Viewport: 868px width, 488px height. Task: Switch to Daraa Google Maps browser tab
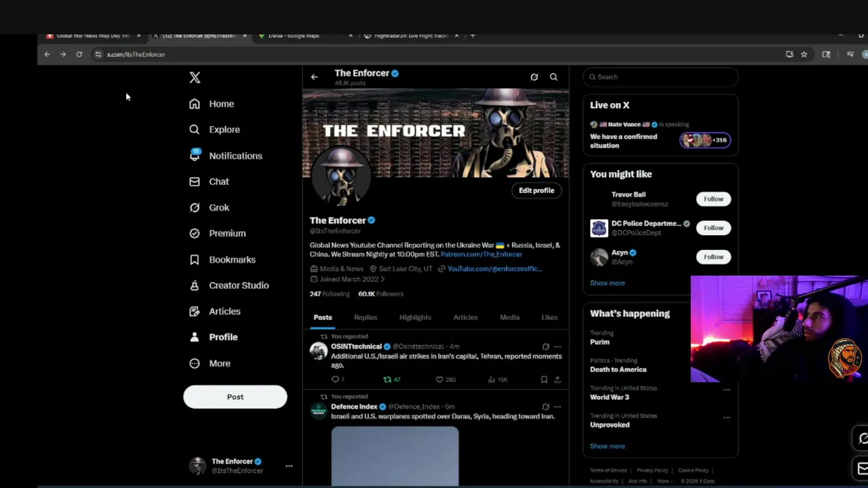click(305, 35)
